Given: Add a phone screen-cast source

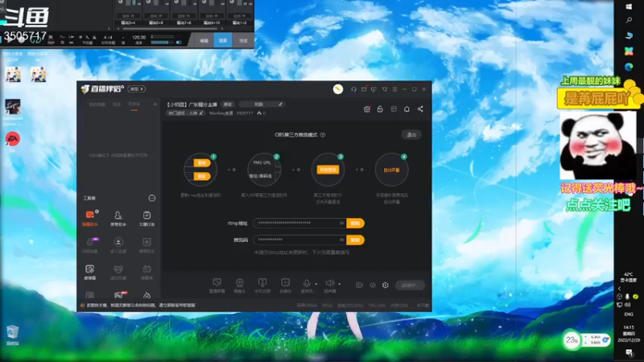Looking at the screenshot, I should tap(262, 286).
